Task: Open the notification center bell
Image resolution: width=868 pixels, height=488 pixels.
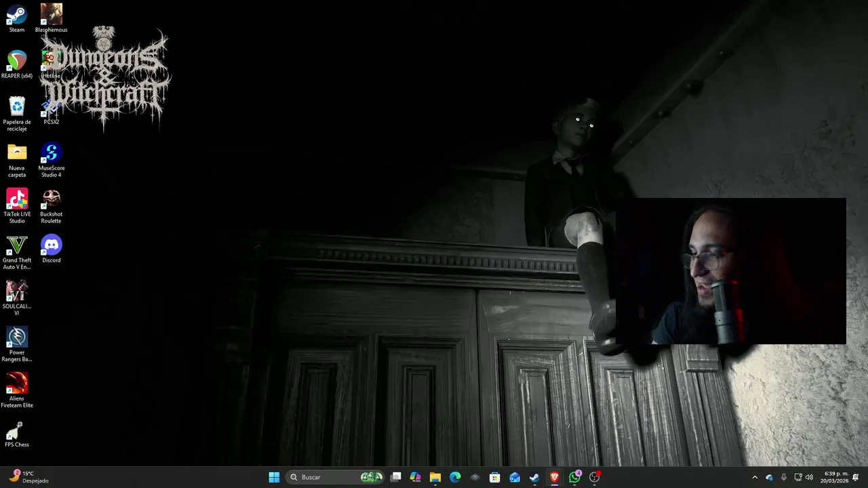Action: point(856,477)
